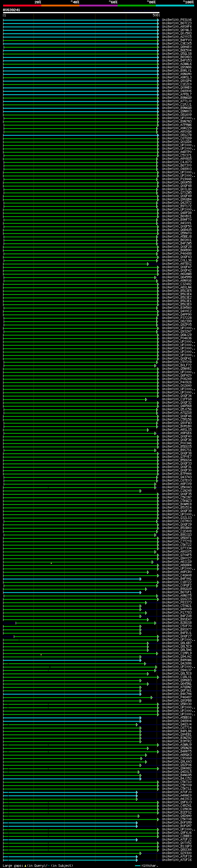
Task: Select label UniRef100_Q0QF27
Action: click(x=177, y=636)
